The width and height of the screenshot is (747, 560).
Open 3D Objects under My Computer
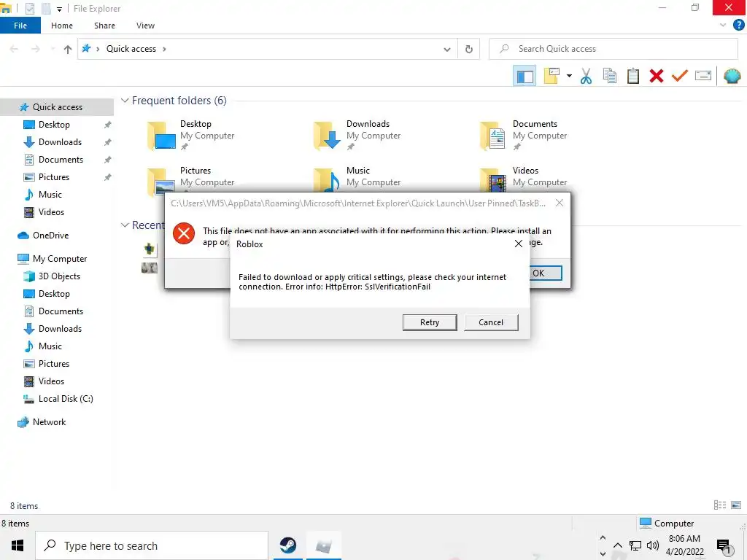[x=59, y=276]
